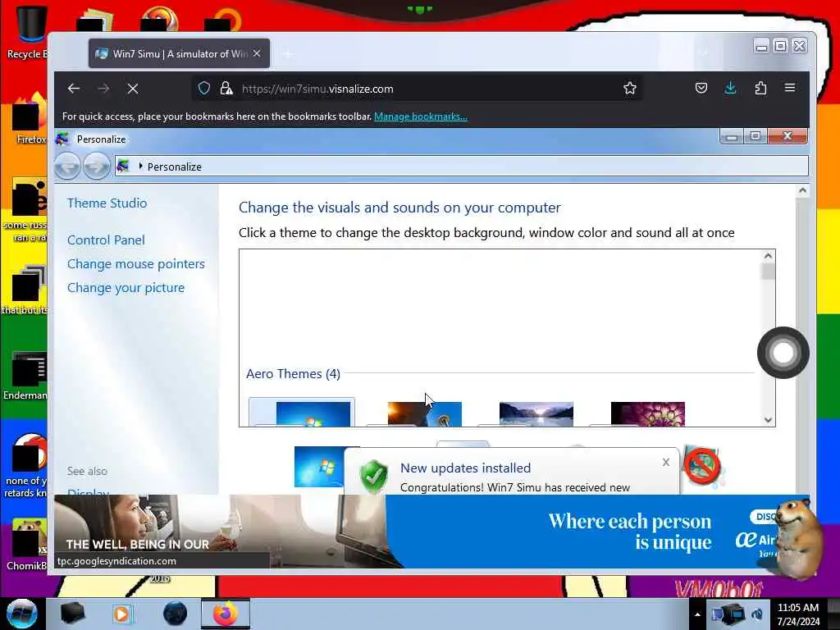Bookmark page with the star icon

coord(629,89)
